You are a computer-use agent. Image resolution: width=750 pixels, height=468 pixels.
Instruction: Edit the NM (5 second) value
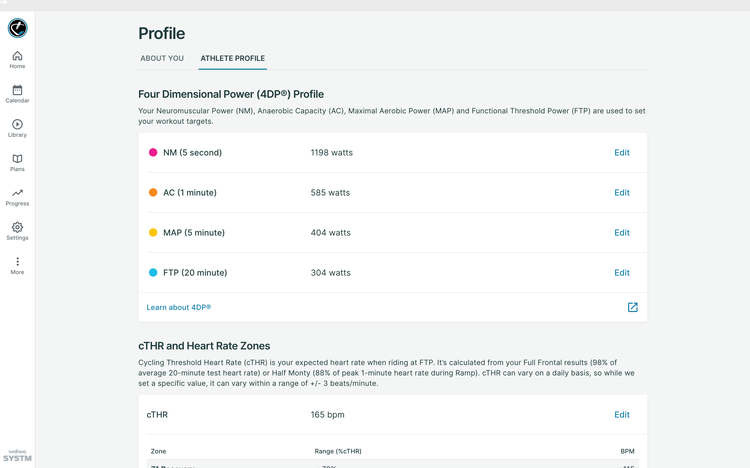[622, 153]
